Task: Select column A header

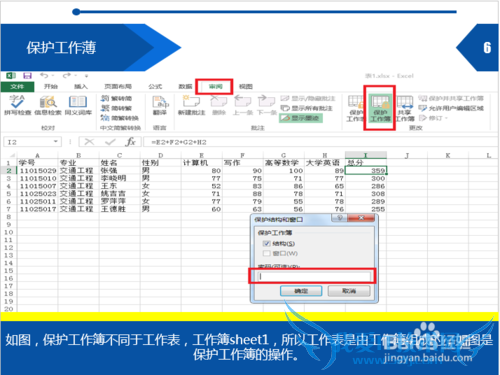Action: click(x=37, y=155)
